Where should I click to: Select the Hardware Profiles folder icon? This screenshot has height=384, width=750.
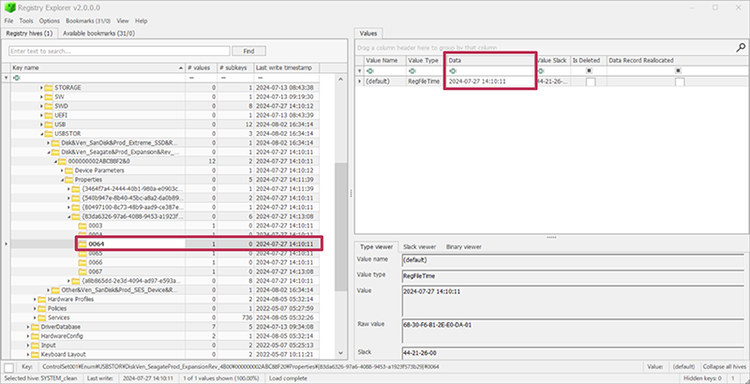[42, 299]
